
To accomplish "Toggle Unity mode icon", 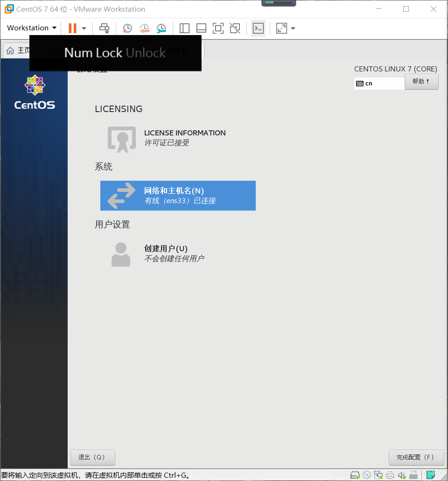I will (235, 28).
